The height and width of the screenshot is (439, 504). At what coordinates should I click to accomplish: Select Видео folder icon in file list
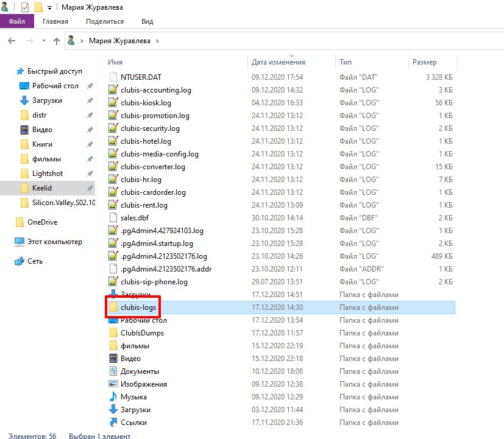point(113,359)
